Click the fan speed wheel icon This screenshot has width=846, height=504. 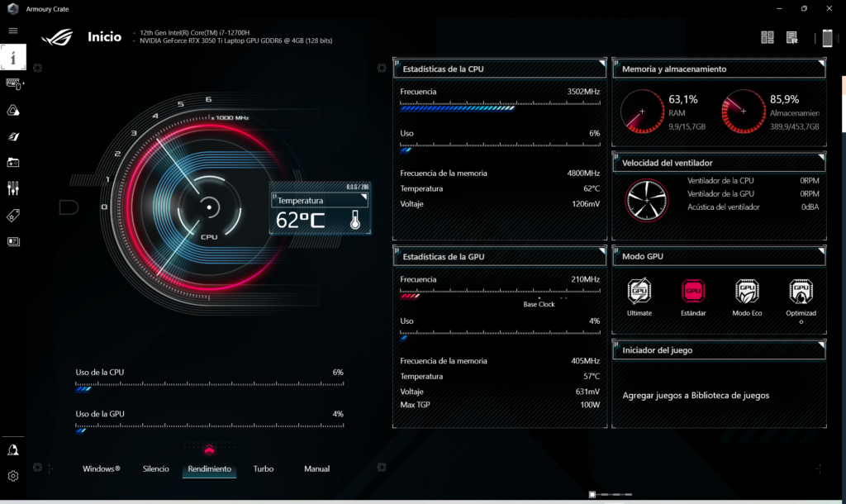point(646,200)
